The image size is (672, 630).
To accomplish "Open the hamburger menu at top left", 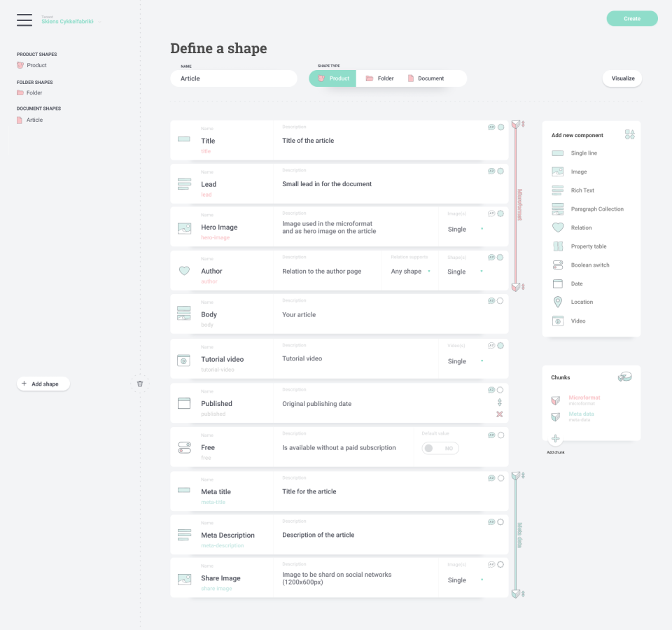I will tap(24, 20).
